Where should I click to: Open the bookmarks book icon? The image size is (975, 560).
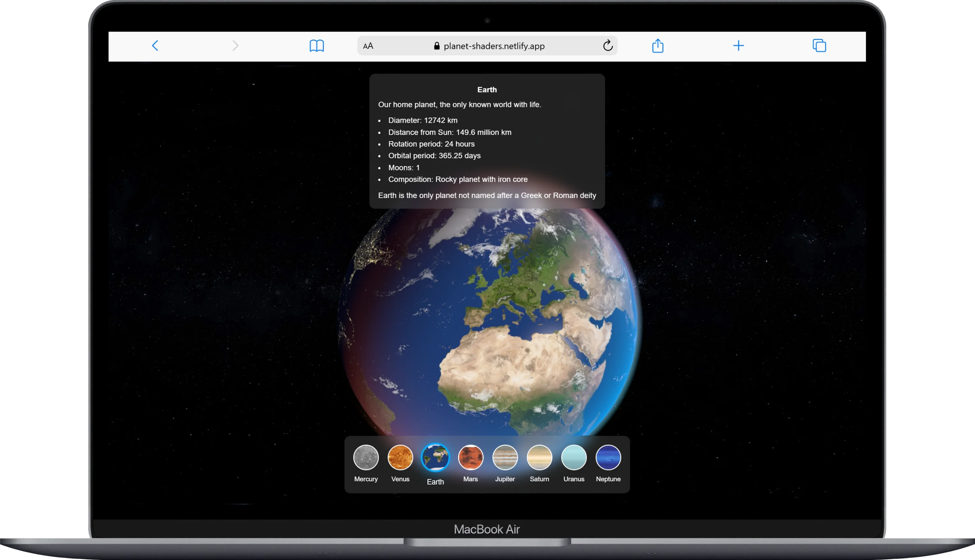pos(317,46)
